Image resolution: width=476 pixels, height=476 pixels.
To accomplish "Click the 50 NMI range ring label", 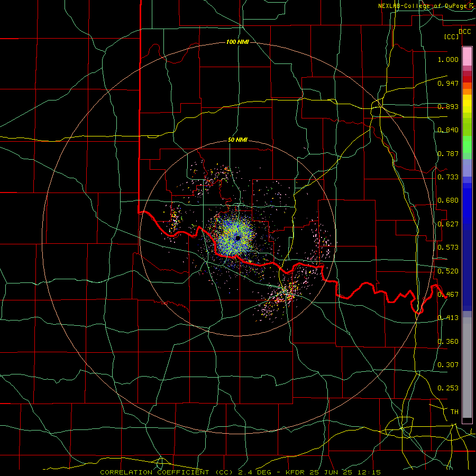I will tap(237, 140).
